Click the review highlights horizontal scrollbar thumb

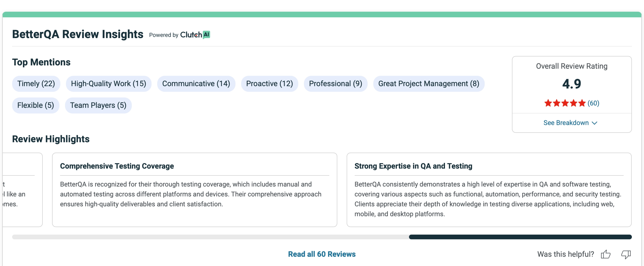click(520, 237)
